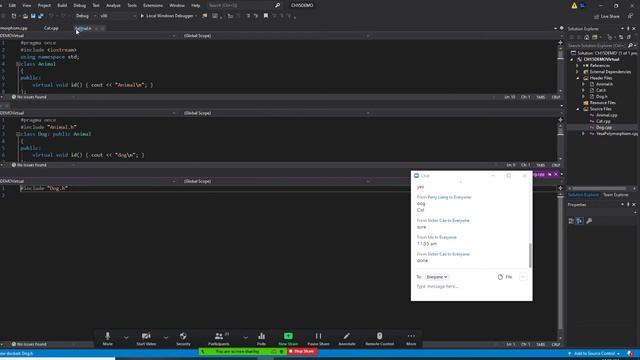640x360 pixels.
Task: Switch to the Team Explorer tab
Action: point(616,195)
